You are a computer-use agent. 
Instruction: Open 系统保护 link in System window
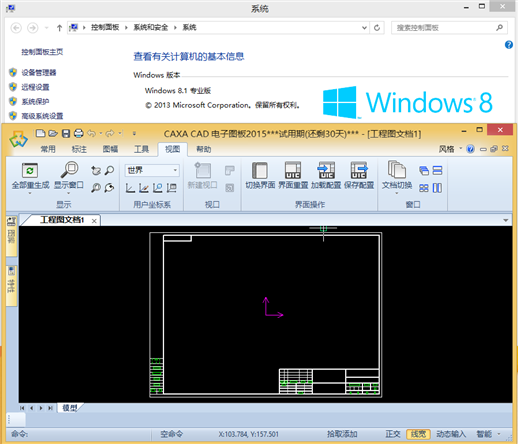35,101
